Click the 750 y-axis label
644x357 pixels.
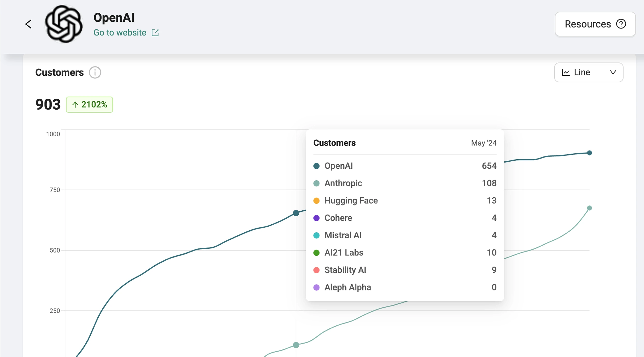click(55, 190)
